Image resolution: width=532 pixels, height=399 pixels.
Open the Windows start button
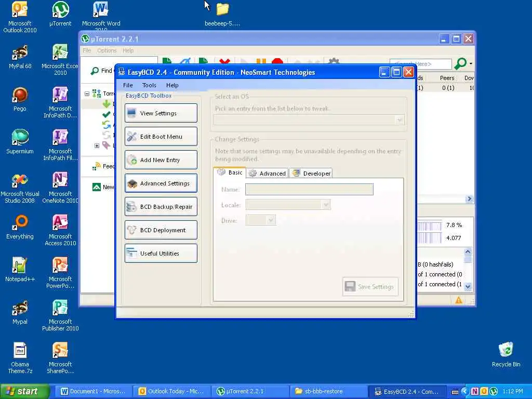[24, 391]
